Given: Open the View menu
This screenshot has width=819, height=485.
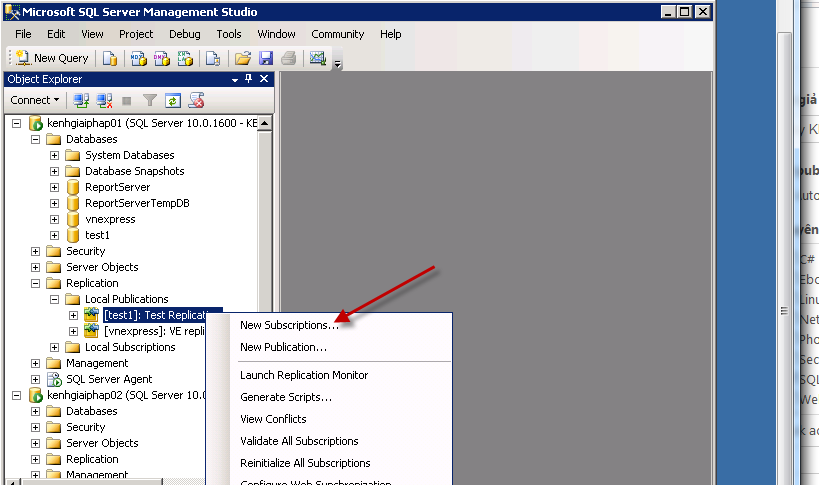Looking at the screenshot, I should (x=92, y=34).
